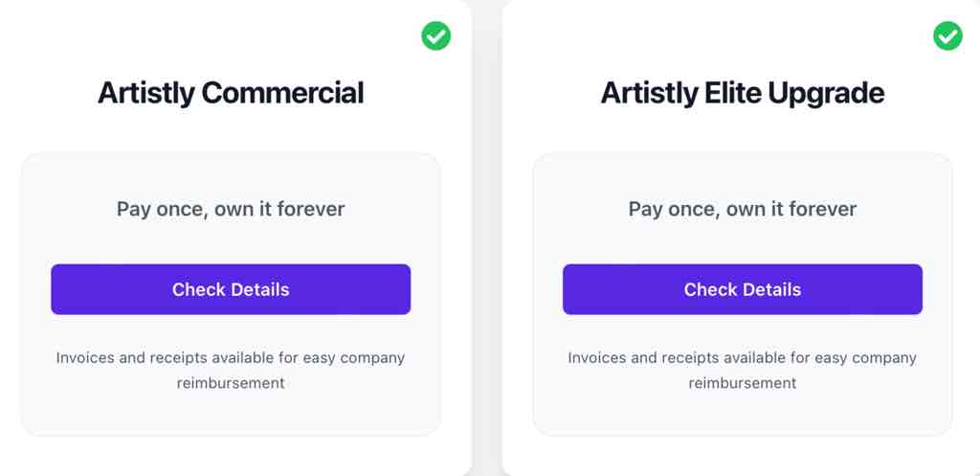Select the Artistly Elite Upgrade heading
The width and height of the screenshot is (980, 476).
pos(743,93)
